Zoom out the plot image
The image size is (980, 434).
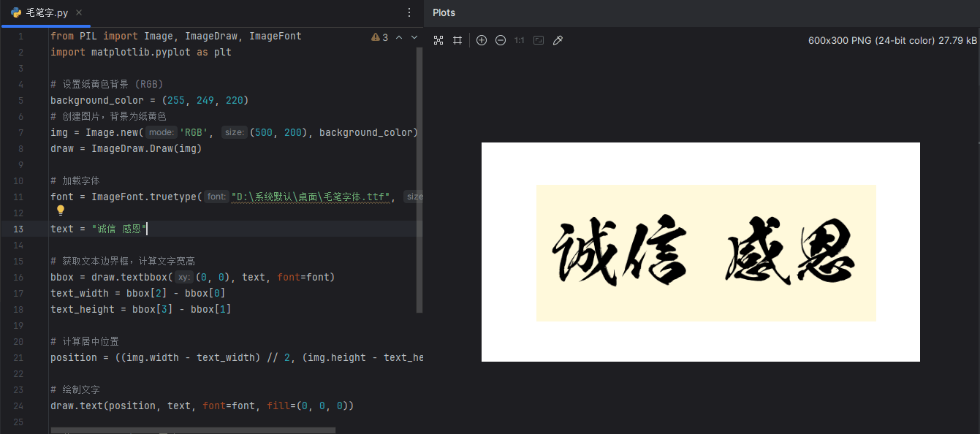(x=501, y=40)
